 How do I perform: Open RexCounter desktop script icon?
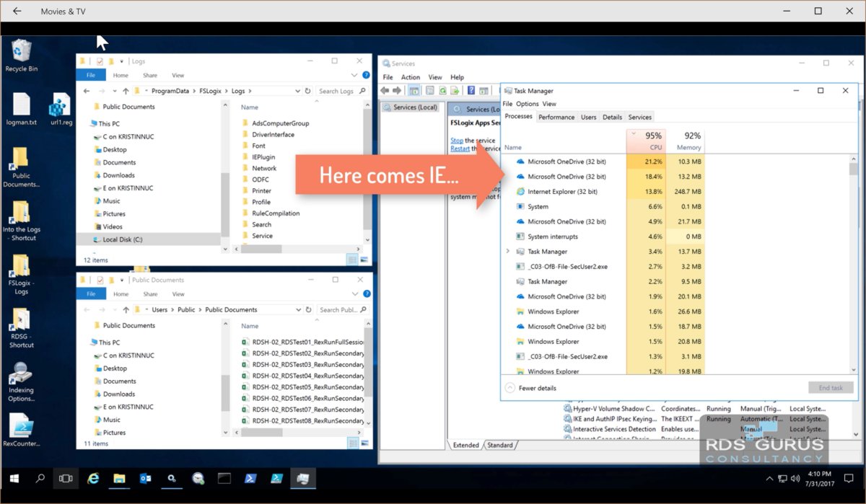21,430
